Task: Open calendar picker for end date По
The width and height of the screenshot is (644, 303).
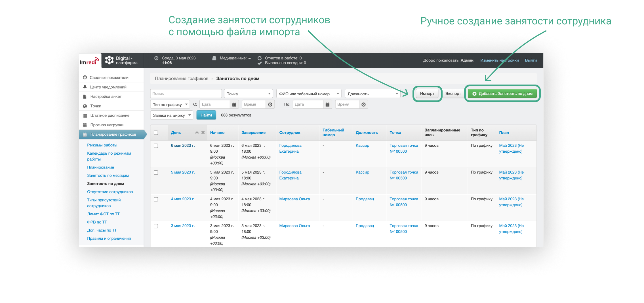Action: pyautogui.click(x=327, y=105)
